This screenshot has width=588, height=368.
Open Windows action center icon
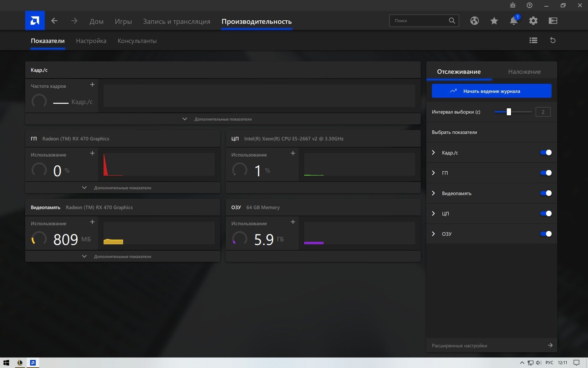tap(576, 363)
